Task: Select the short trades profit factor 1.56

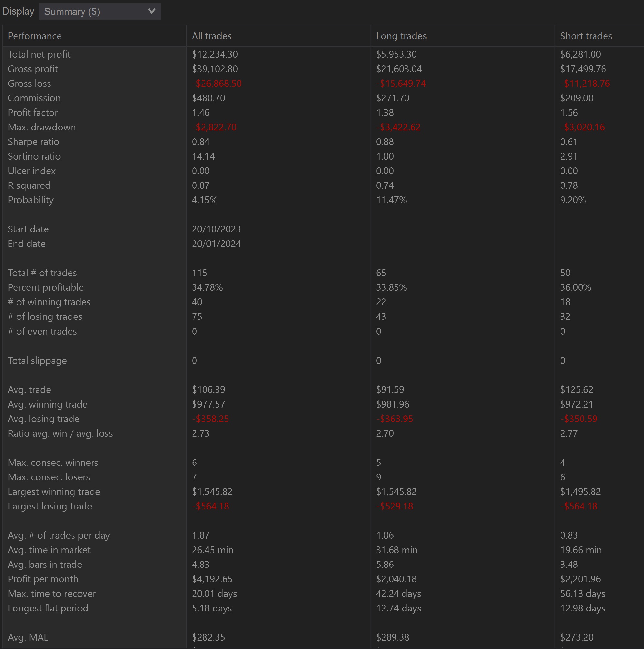Action: pyautogui.click(x=569, y=113)
